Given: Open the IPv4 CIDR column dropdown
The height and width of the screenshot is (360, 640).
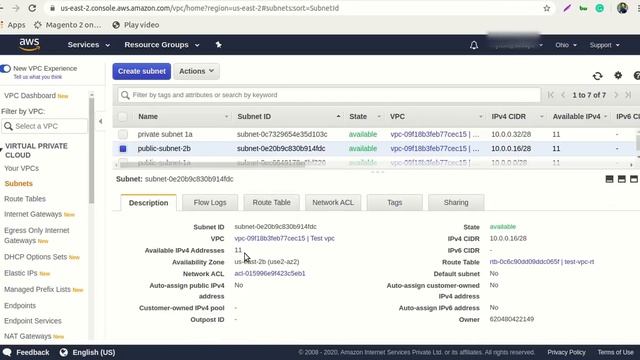Looking at the screenshot, I should 542,117.
